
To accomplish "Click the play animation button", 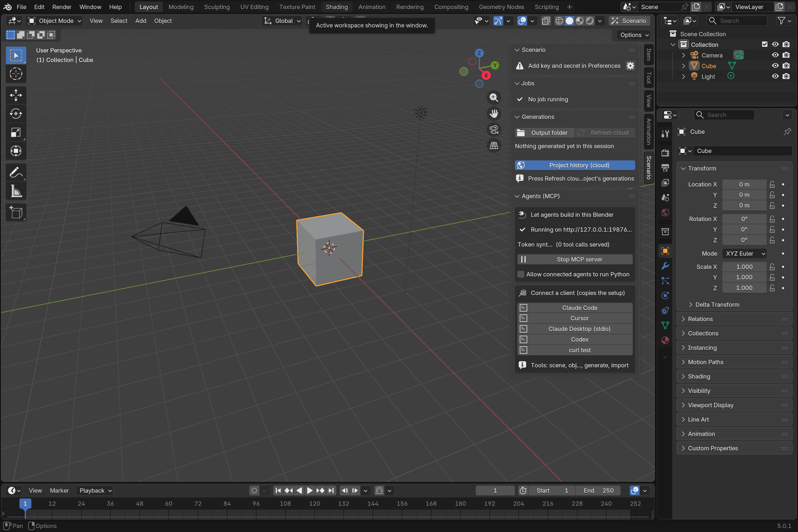I will [309, 490].
